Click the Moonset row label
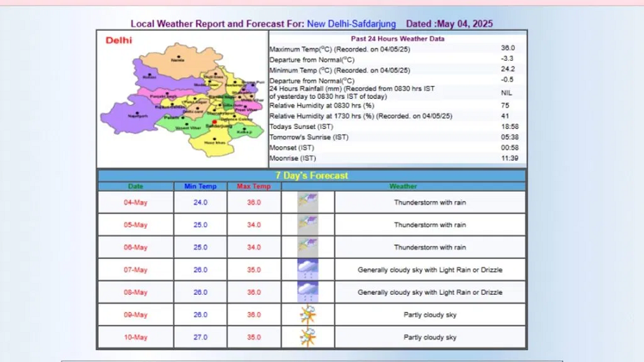Image resolution: width=644 pixels, height=362 pixels. pyautogui.click(x=292, y=148)
